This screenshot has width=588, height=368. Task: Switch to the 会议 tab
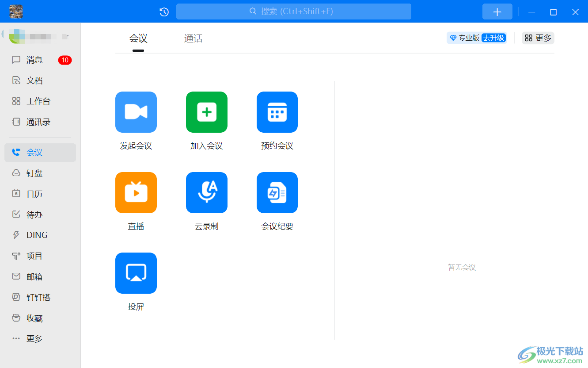[x=138, y=39]
